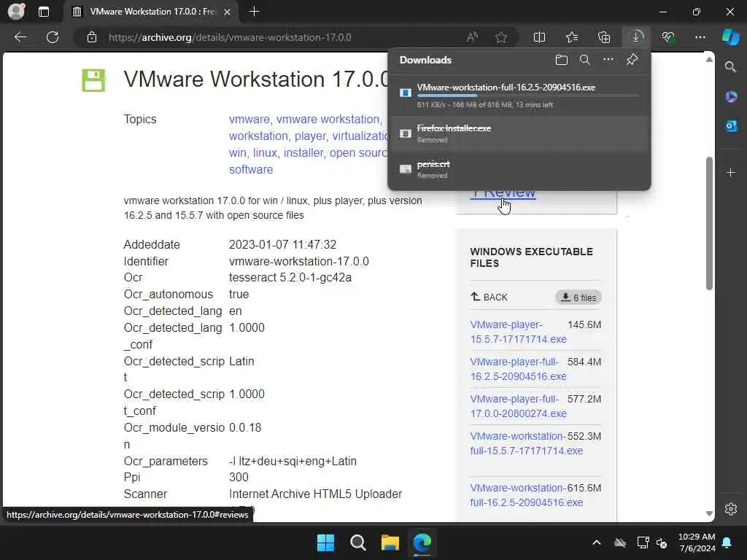
Task: Open notification bell in taskbar
Action: (x=727, y=542)
